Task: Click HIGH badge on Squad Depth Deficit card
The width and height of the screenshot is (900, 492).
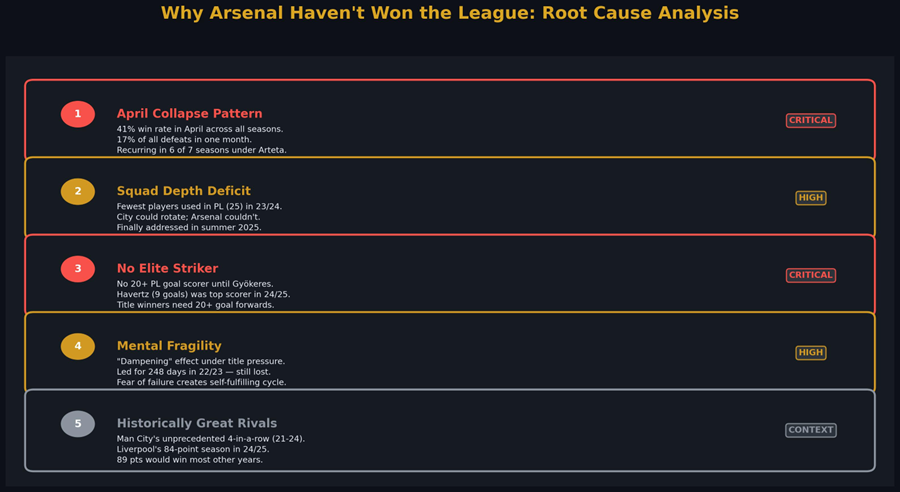Action: point(810,198)
